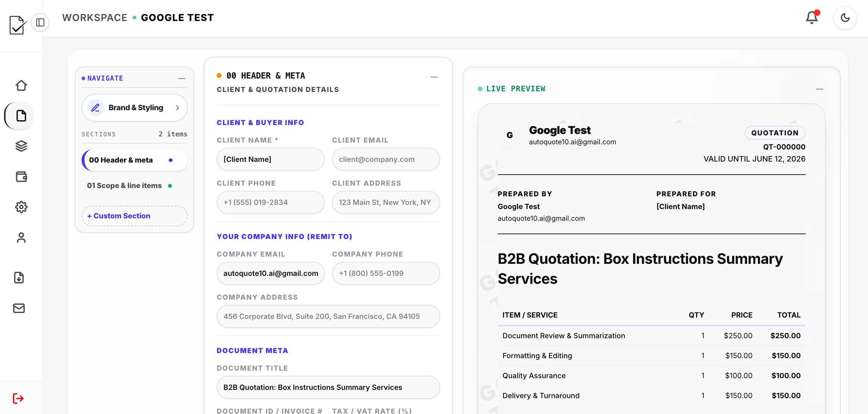Collapse the Navigate panel
The width and height of the screenshot is (868, 414).
(182, 79)
